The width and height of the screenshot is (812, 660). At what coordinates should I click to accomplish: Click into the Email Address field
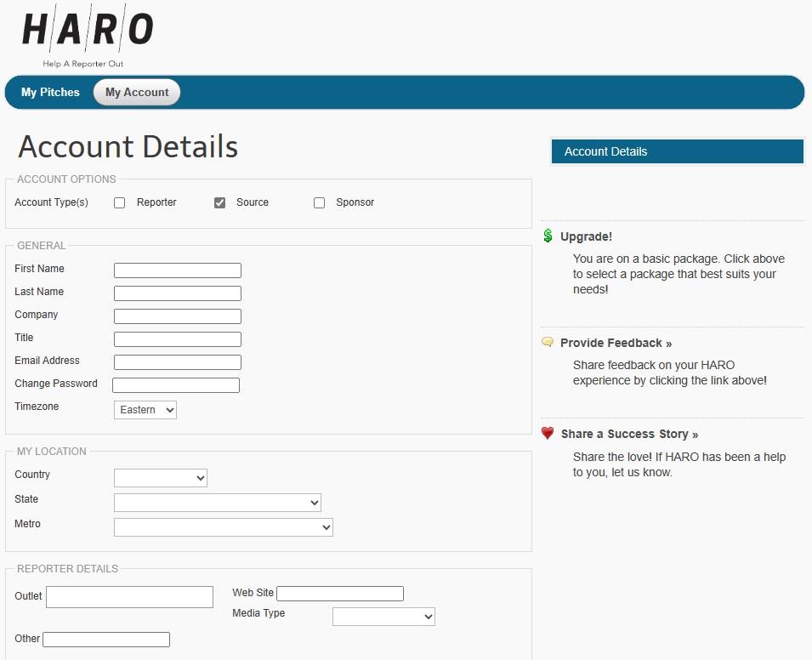pos(178,362)
